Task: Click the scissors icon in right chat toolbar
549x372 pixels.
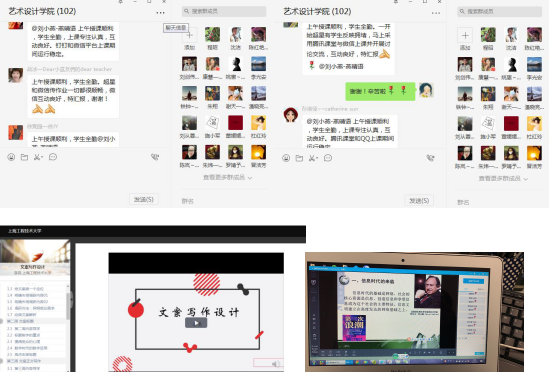Action: tap(313, 158)
